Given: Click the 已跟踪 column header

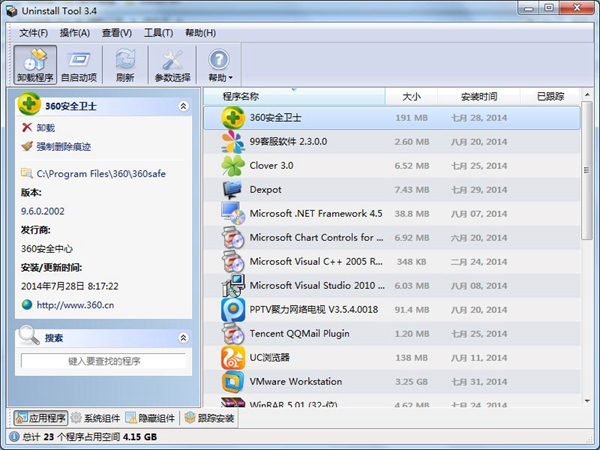Looking at the screenshot, I should point(550,96).
